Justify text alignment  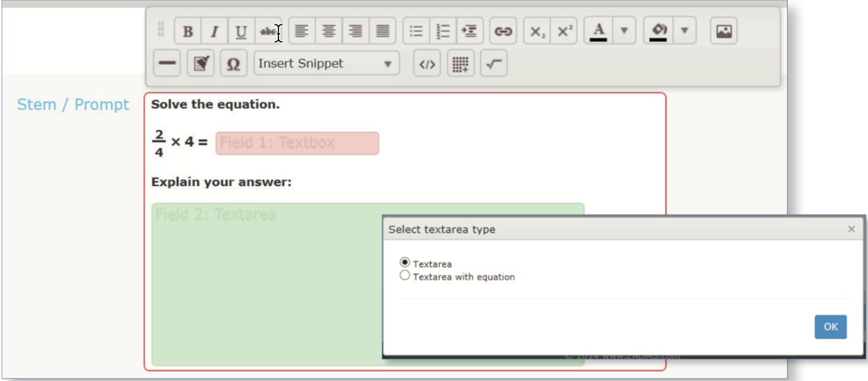[x=383, y=31]
